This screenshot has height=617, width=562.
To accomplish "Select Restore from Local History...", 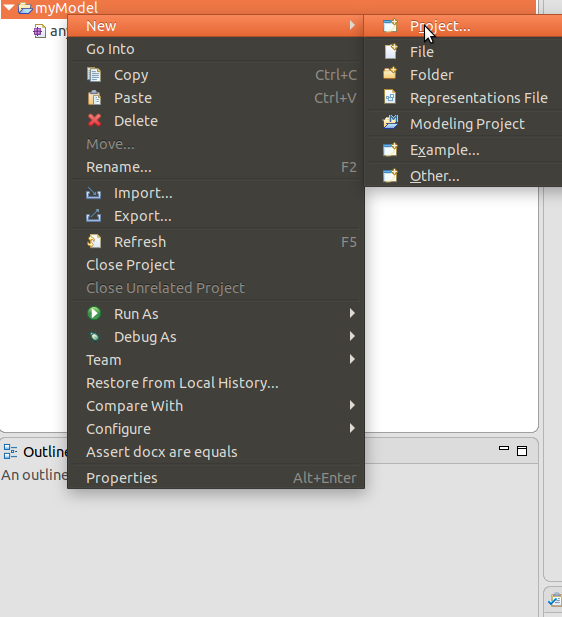I will click(x=216, y=383).
